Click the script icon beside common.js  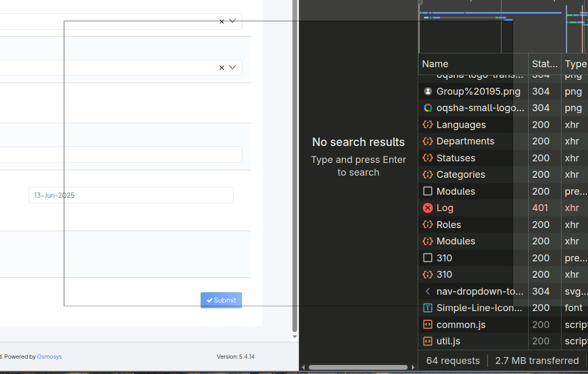[x=428, y=325]
